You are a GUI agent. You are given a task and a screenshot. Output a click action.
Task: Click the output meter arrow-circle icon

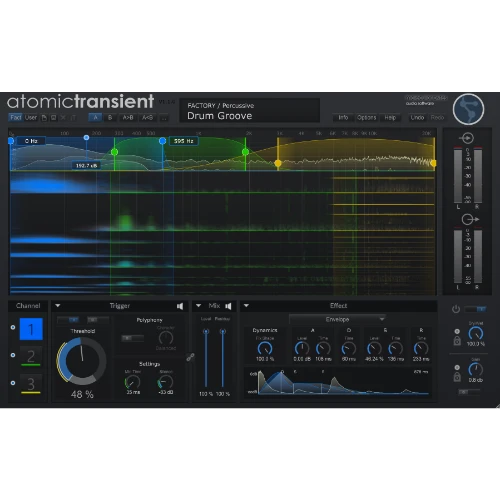[x=470, y=219]
